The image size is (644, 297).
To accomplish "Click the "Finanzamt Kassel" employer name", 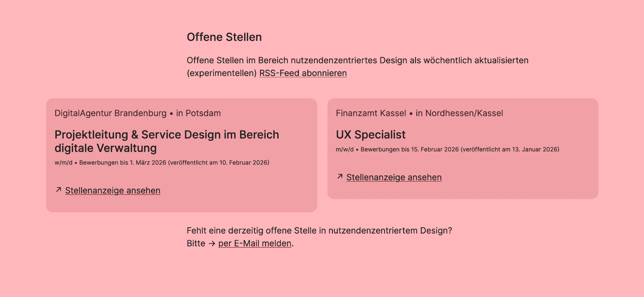I will click(x=371, y=113).
